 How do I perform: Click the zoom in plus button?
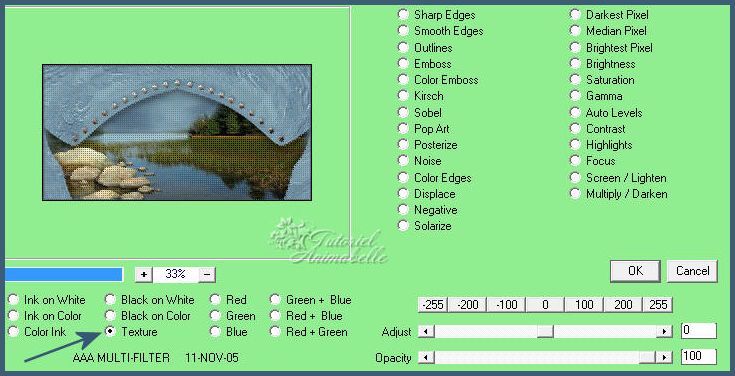143,275
